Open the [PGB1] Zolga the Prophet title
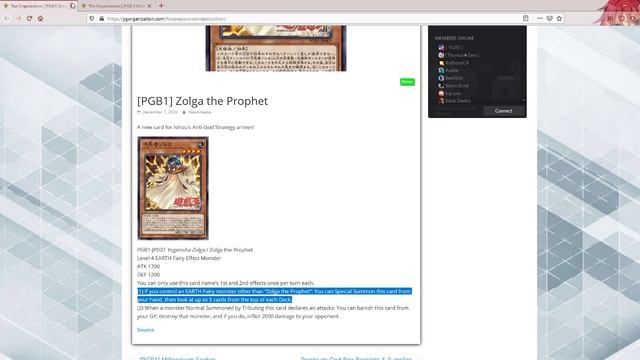 202,101
